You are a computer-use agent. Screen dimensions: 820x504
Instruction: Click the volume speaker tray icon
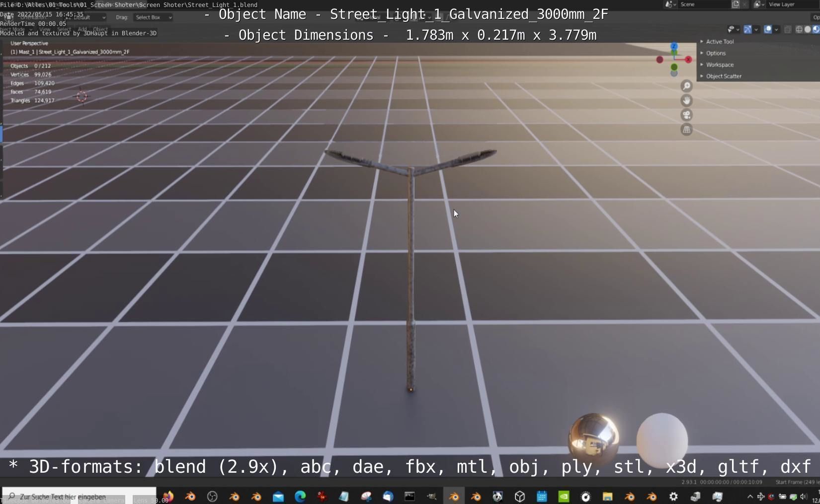coord(804,497)
